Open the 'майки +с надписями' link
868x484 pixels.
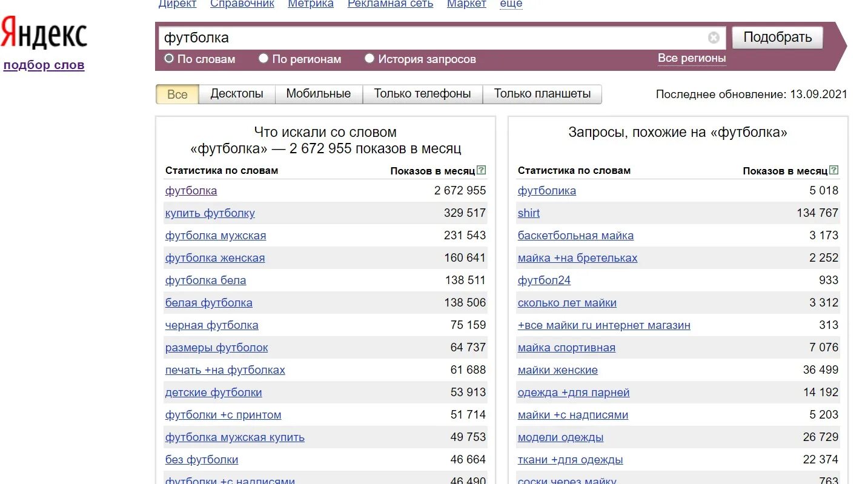pyautogui.click(x=573, y=415)
